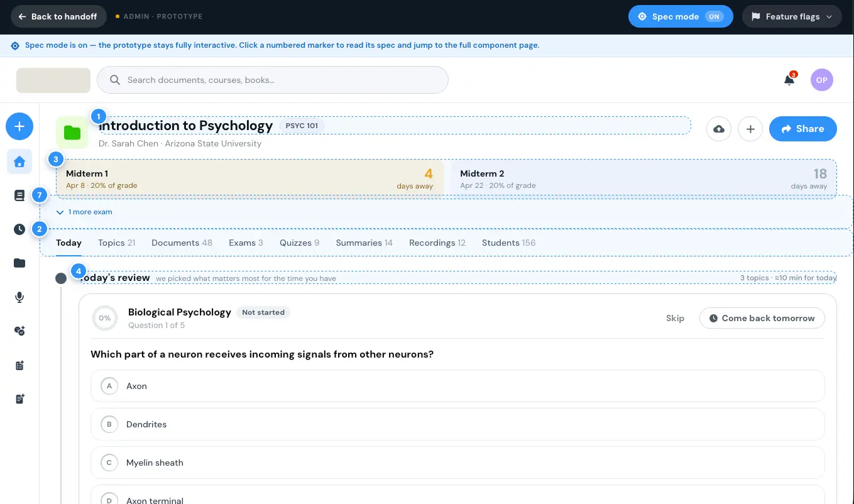Open spec marker number 4

tap(78, 271)
